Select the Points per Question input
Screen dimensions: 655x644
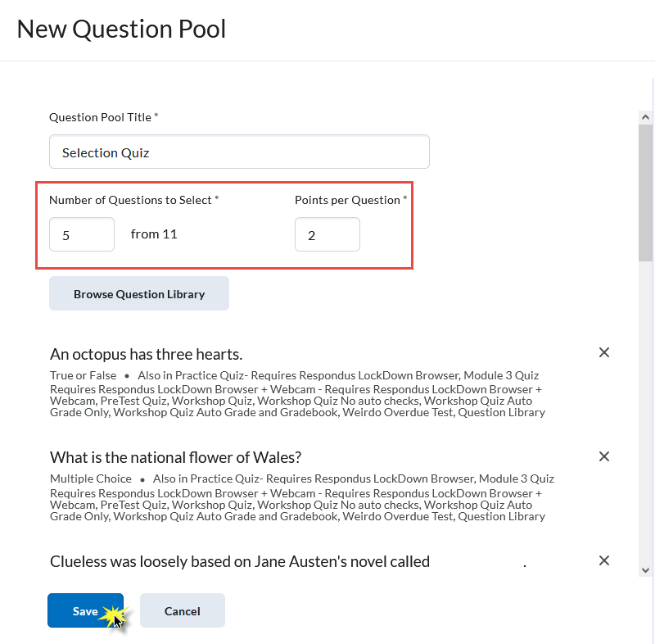point(327,235)
